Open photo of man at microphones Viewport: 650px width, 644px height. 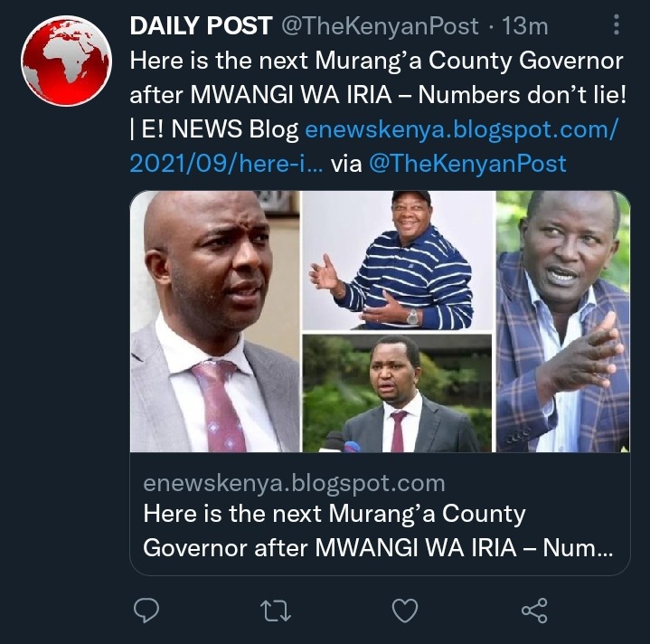pyautogui.click(x=397, y=393)
